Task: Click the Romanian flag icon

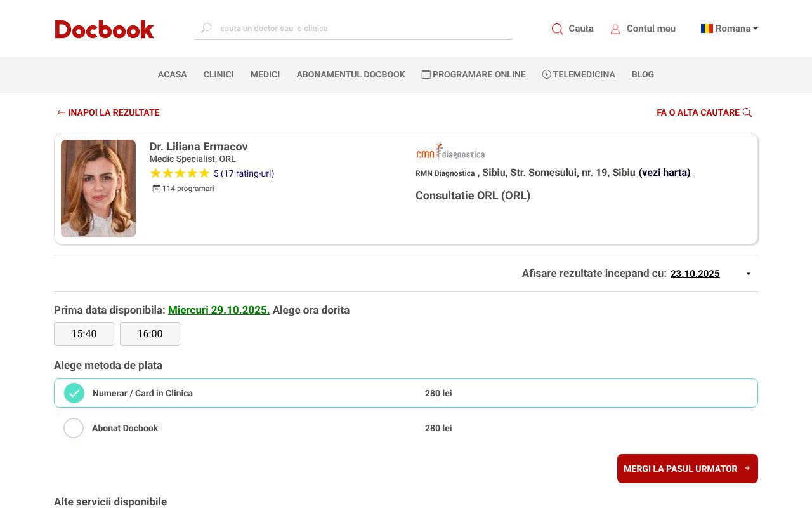Action: [x=706, y=28]
